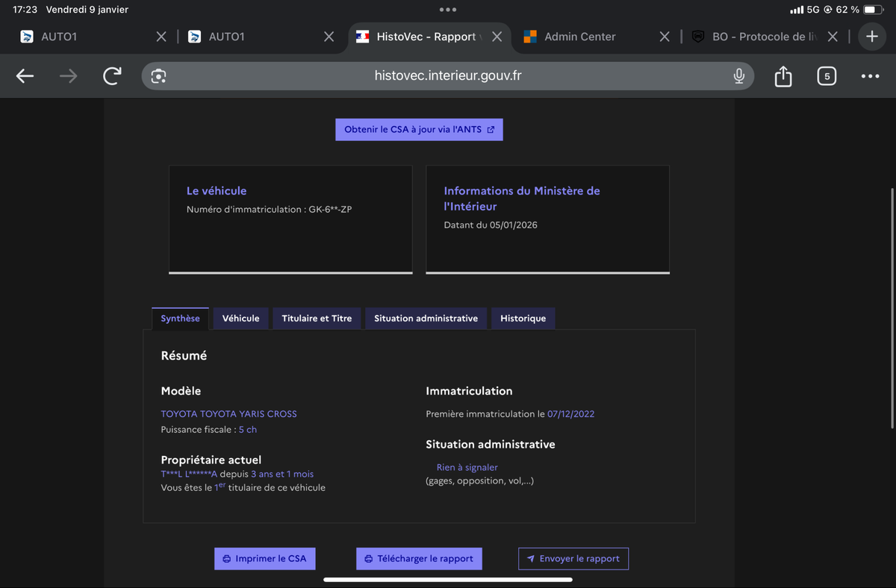Tap the microphone icon in address bar
The height and width of the screenshot is (588, 896).
[738, 76]
